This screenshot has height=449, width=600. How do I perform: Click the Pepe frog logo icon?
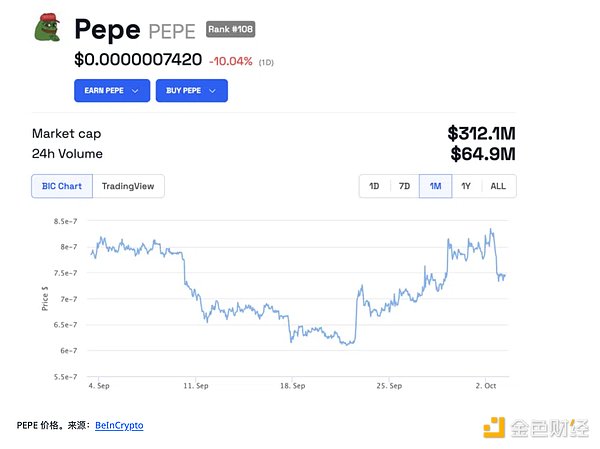click(x=47, y=30)
